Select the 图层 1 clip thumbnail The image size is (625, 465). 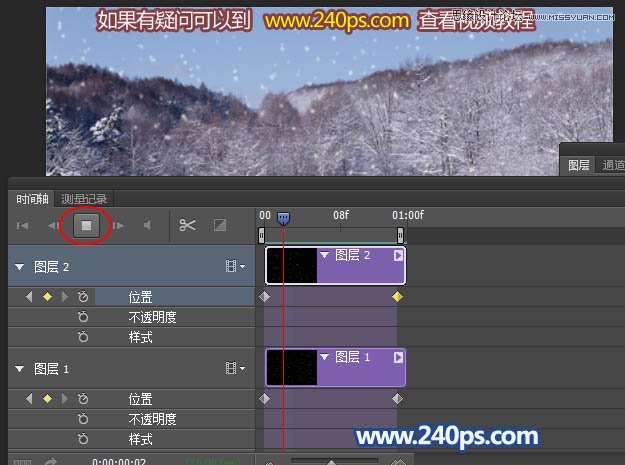pos(292,368)
